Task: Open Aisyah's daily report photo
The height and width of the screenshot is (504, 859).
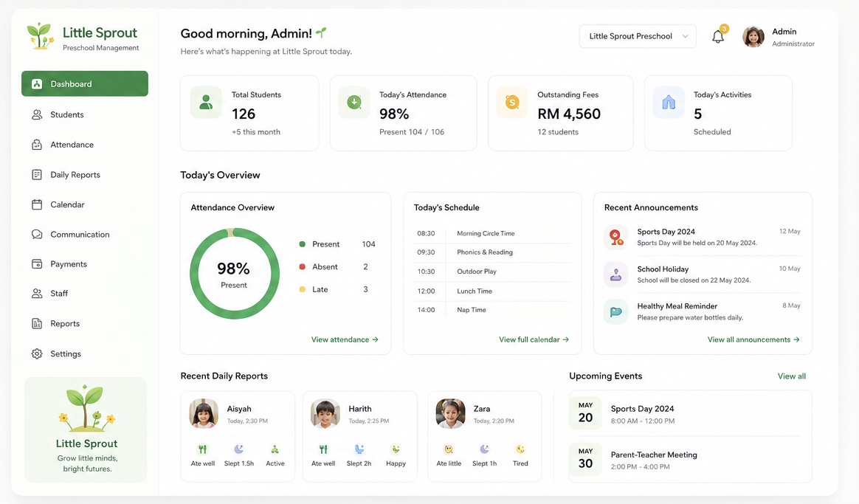Action: coord(204,414)
